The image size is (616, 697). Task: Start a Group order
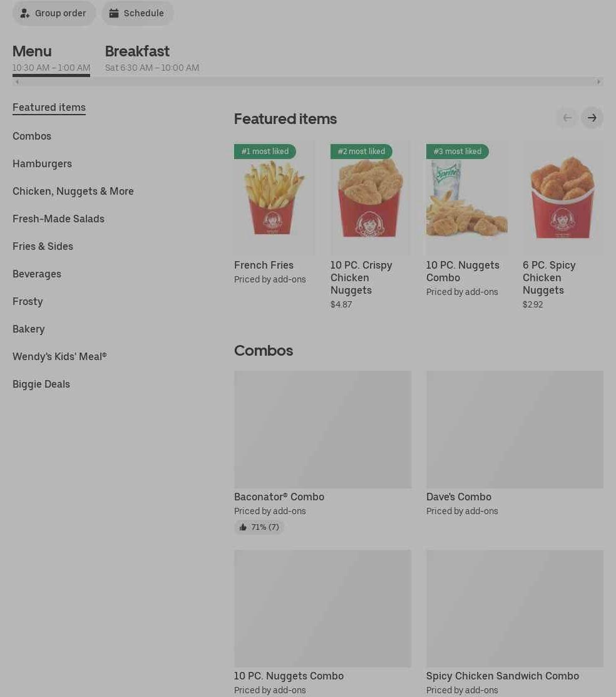coord(54,13)
